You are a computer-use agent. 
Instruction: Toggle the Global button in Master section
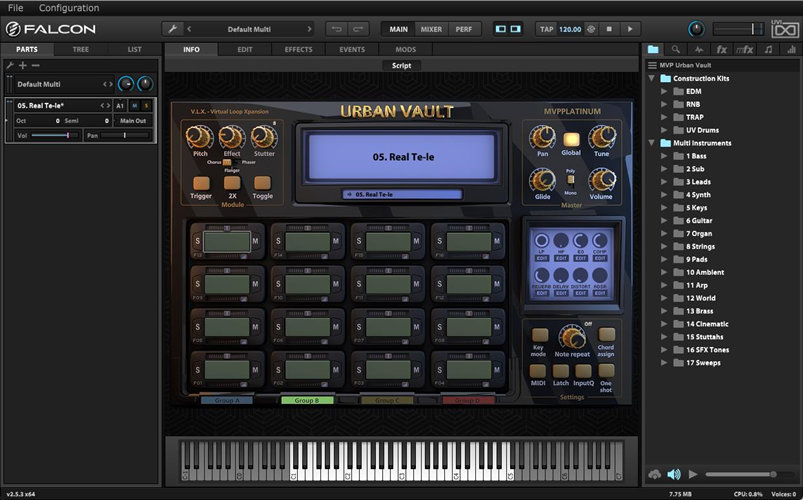[x=571, y=139]
